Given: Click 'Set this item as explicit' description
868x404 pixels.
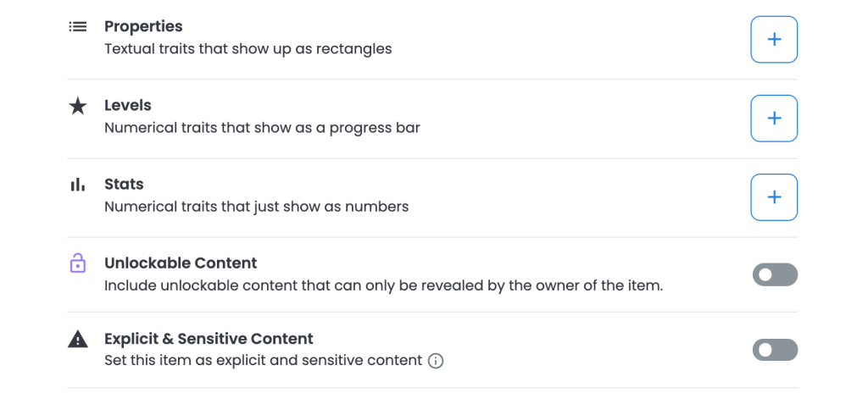Looking at the screenshot, I should 264,361.
